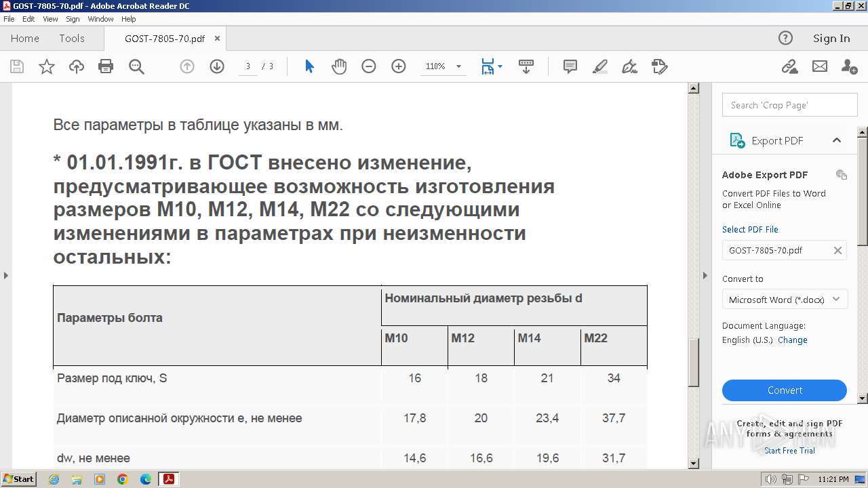Switch to the Tools tab
Screen dimensions: 868x488
point(71,38)
